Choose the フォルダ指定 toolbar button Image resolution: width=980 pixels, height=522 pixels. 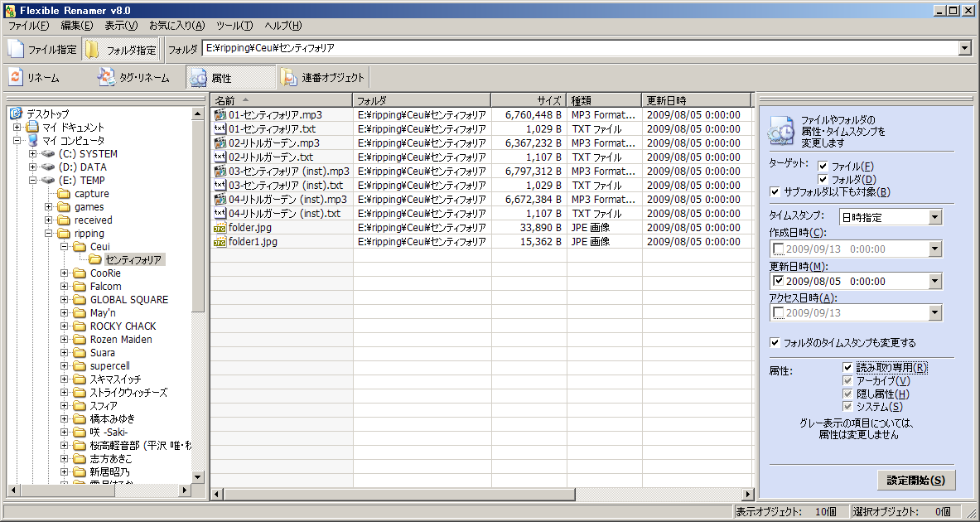[121, 50]
